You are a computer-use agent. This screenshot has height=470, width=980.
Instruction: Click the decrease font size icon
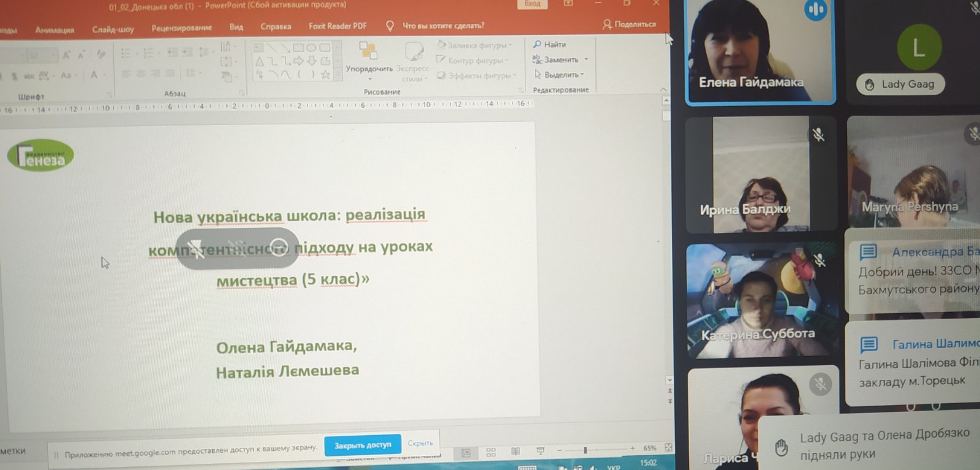[81, 55]
